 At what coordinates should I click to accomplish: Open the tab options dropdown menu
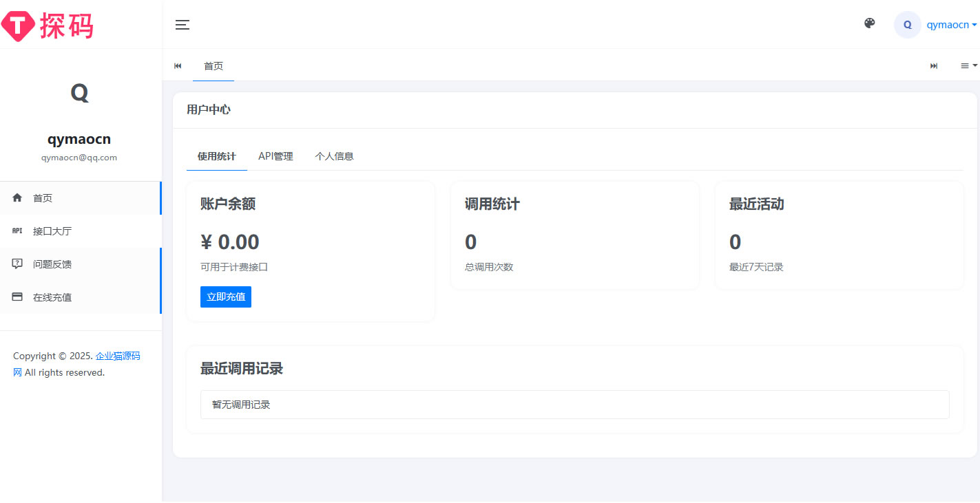[968, 65]
